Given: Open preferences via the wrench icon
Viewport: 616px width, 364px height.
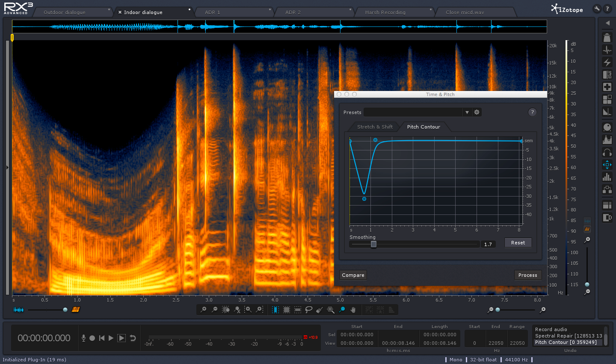Looking at the screenshot, I should [597, 9].
